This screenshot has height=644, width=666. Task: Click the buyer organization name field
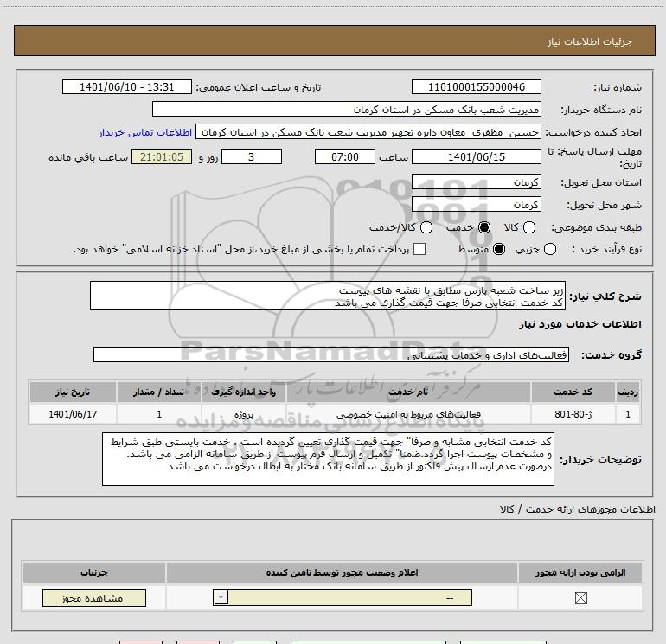347,110
